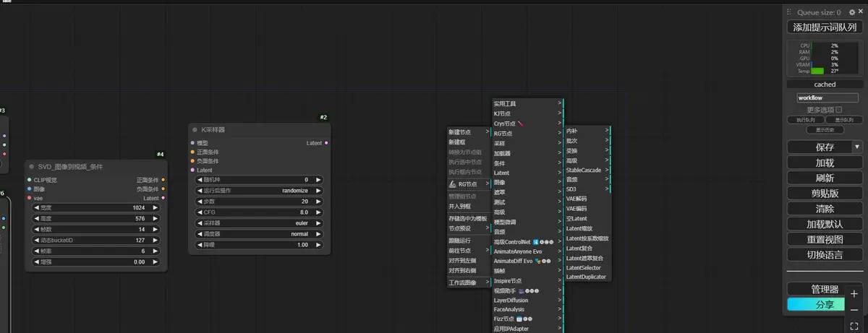Change the 采样器 euler selector
The image size is (868, 333).
(x=260, y=224)
